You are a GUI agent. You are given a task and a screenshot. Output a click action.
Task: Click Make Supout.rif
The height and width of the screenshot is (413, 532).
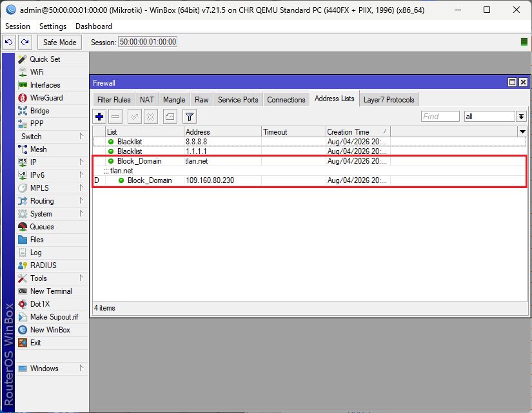pos(52,317)
